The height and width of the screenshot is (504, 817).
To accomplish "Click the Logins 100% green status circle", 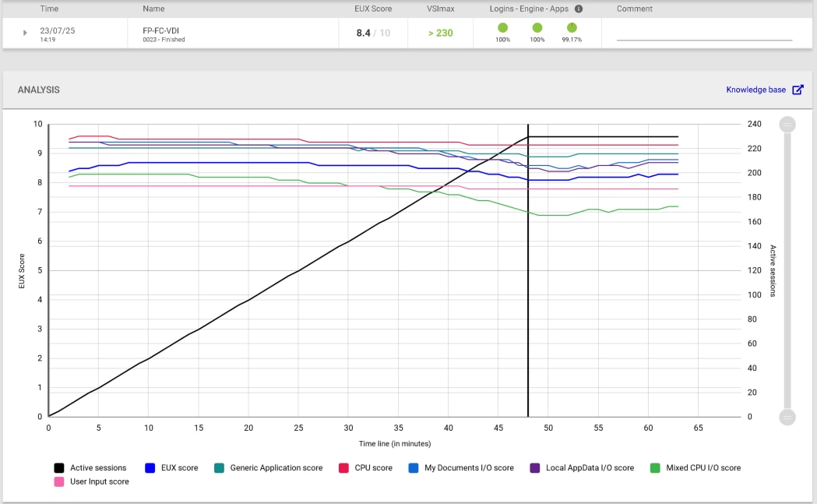I will point(503,27).
